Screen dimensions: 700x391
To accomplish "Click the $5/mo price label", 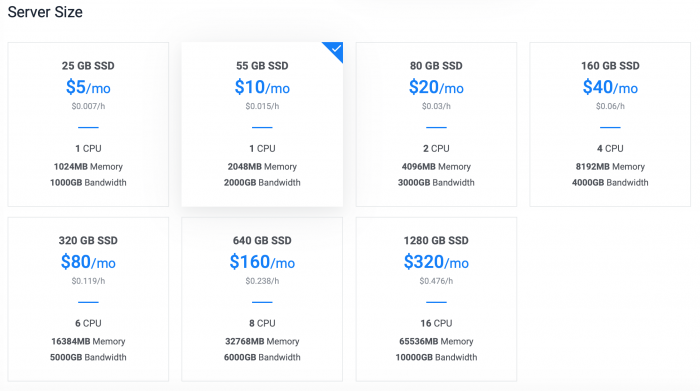I will pos(88,87).
